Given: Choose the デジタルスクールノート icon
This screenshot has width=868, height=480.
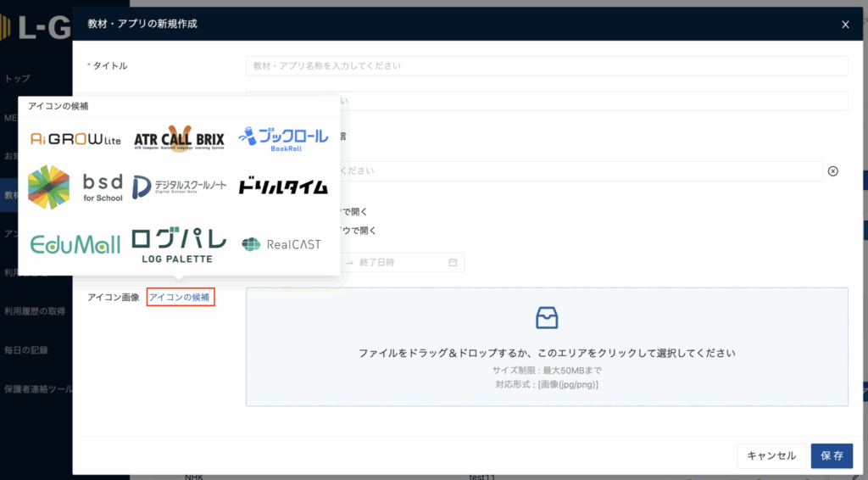Looking at the screenshot, I should 179,186.
